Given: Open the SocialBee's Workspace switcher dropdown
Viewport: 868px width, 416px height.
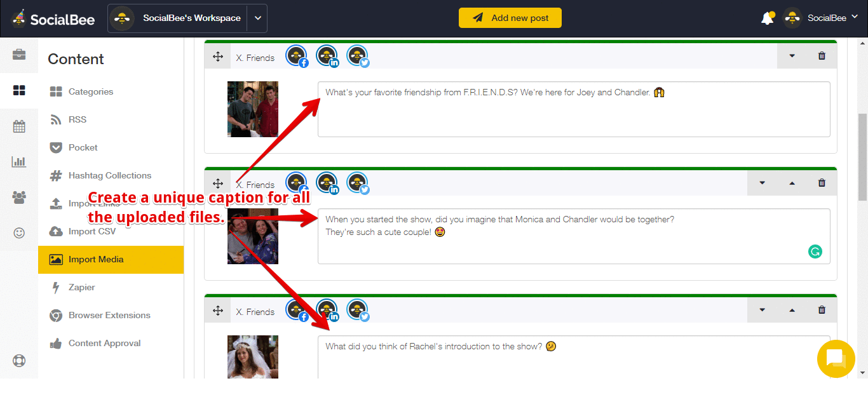Looking at the screenshot, I should tap(257, 18).
